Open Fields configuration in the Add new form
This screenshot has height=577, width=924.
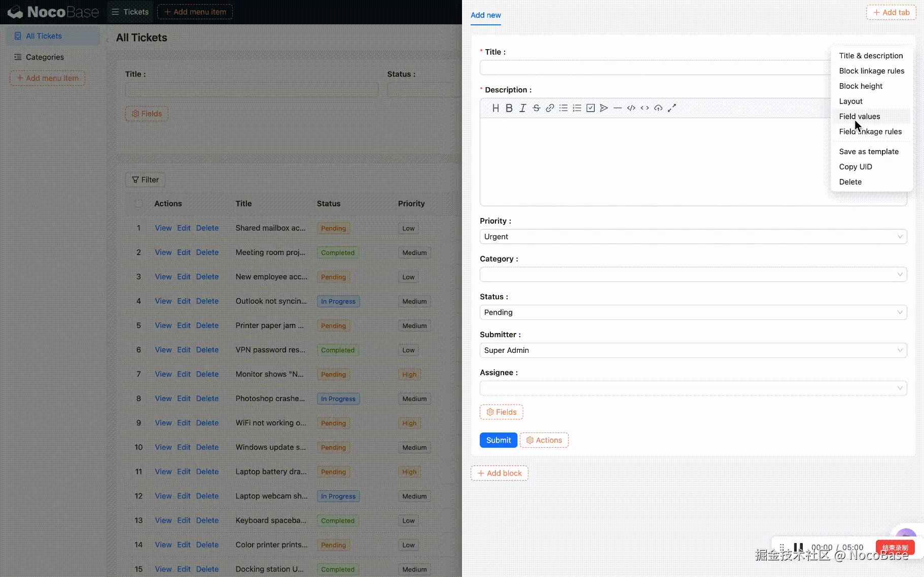pos(502,412)
